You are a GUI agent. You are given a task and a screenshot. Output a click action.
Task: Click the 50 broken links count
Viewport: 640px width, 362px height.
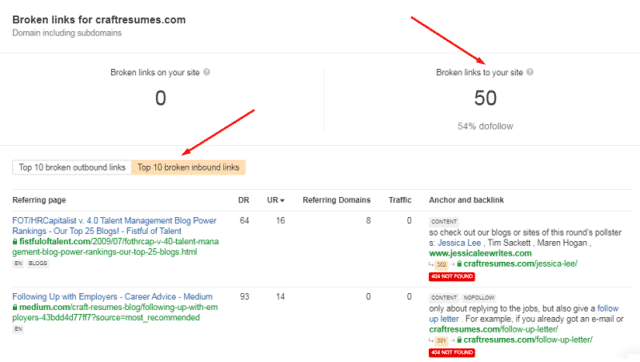point(485,98)
